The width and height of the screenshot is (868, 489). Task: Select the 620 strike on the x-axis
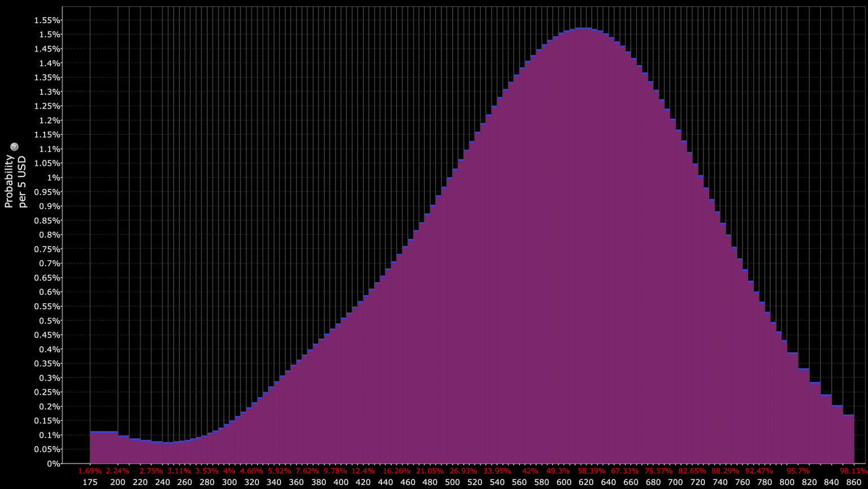coord(586,482)
